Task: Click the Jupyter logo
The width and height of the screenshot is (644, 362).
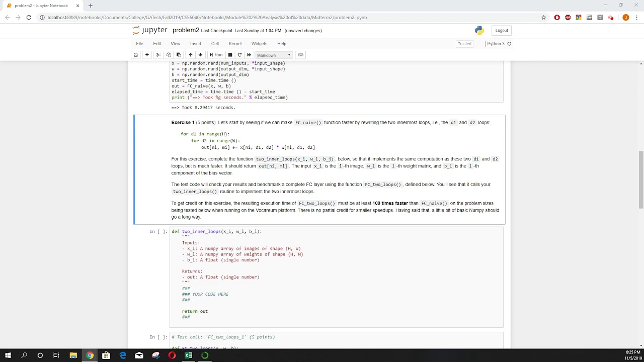Action: [x=149, y=30]
